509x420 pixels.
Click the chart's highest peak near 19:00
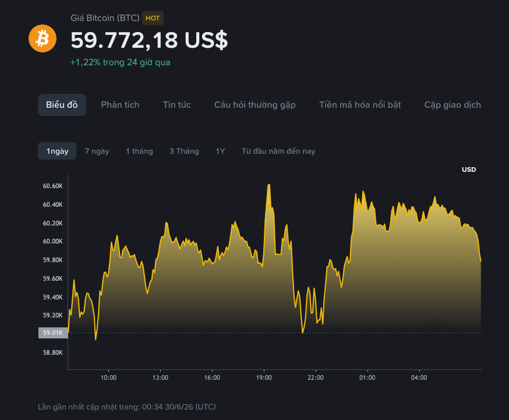tap(269, 185)
